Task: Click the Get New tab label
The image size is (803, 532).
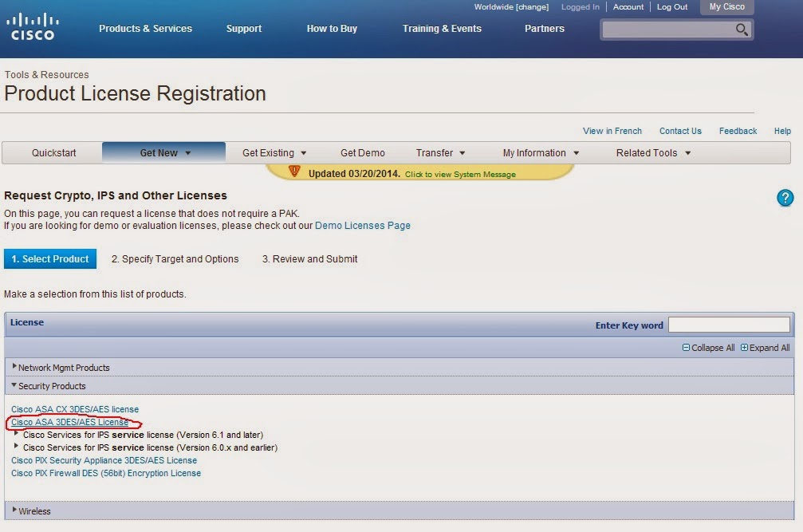Action: click(x=159, y=153)
